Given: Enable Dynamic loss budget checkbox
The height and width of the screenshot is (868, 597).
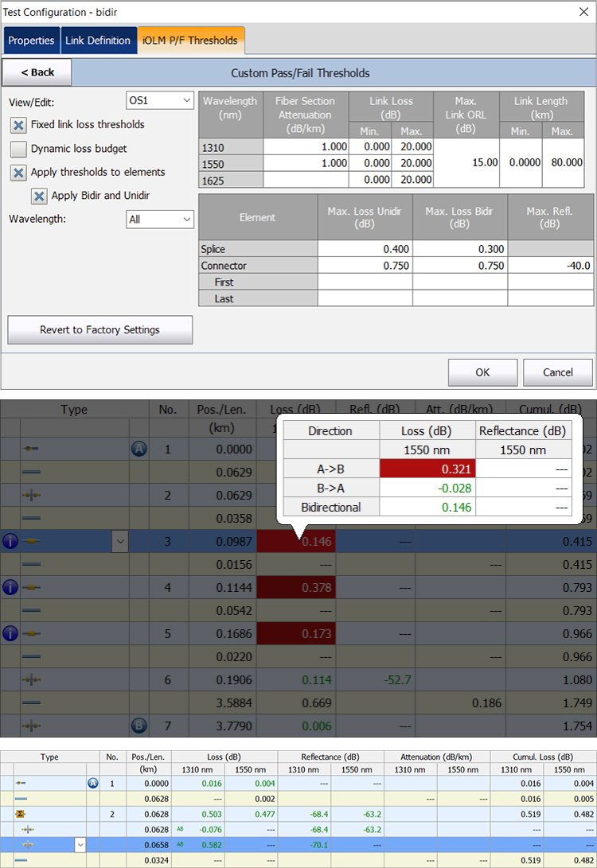Looking at the screenshot, I should coord(18,149).
